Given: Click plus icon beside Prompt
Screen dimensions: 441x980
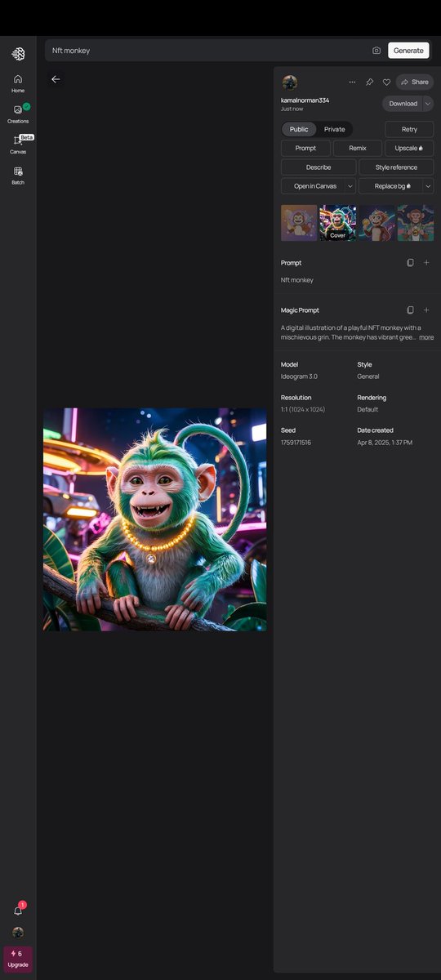Looking at the screenshot, I should click(x=426, y=263).
